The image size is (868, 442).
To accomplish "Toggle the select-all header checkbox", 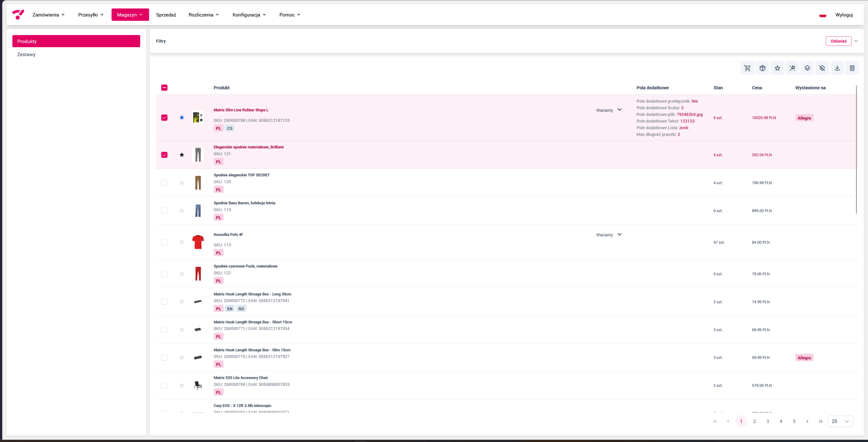I will 164,88.
